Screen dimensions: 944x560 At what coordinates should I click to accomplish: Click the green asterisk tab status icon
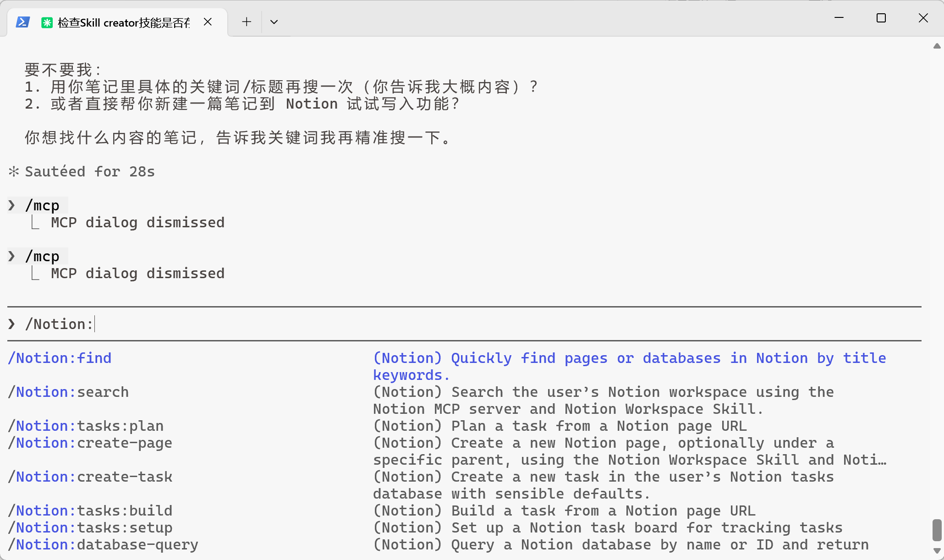47,22
